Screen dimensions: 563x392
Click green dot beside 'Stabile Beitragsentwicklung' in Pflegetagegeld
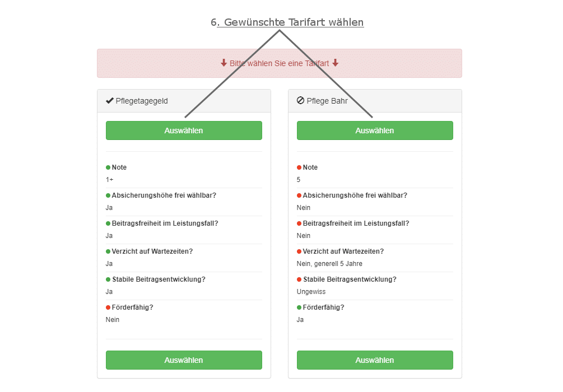[108, 279]
